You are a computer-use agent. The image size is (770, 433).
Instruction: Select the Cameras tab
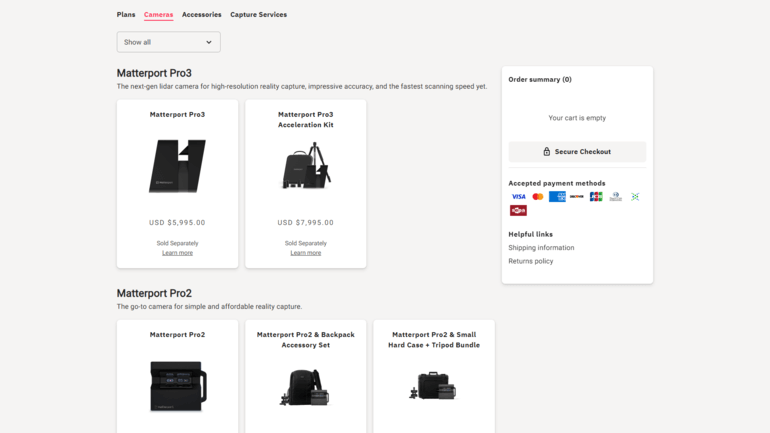(x=158, y=15)
